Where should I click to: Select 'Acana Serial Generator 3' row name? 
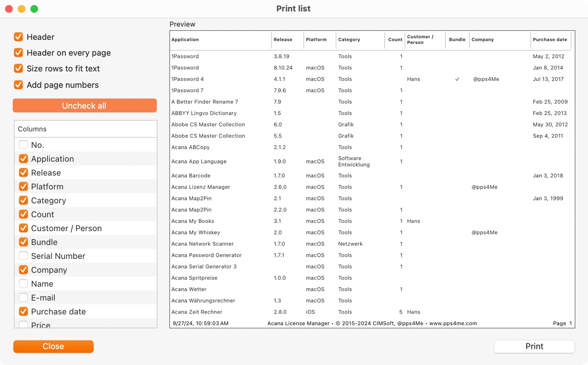tap(204, 267)
